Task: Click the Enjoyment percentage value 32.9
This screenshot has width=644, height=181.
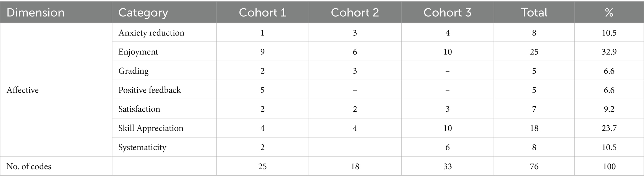Action: pyautogui.click(x=609, y=52)
